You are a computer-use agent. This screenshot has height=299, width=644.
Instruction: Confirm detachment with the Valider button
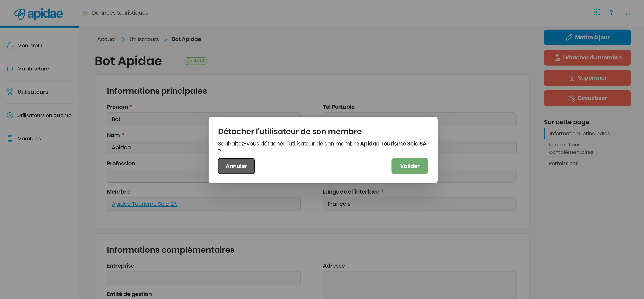point(409,166)
